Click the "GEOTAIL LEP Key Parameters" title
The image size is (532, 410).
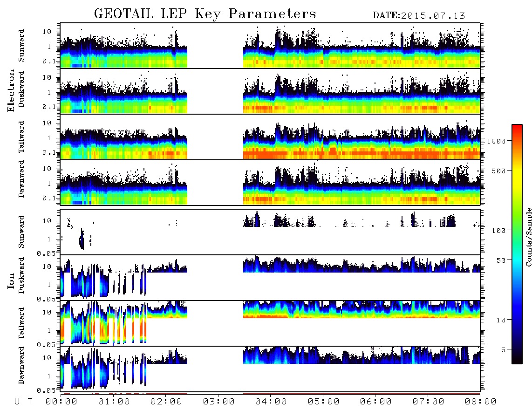coord(205,14)
